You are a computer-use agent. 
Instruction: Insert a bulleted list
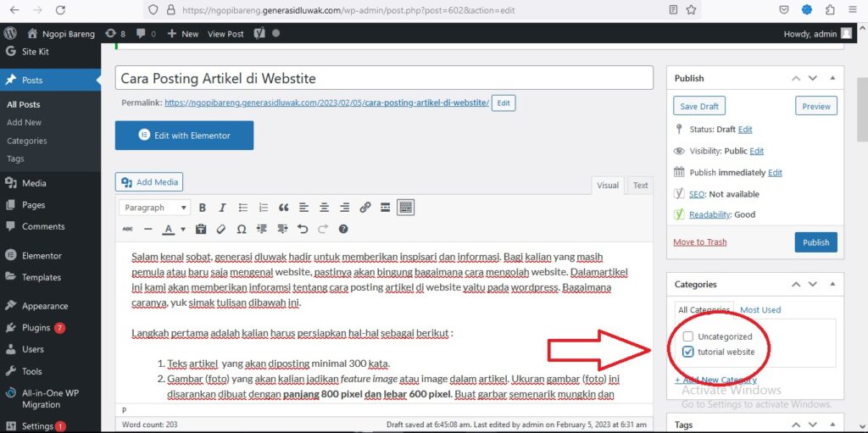243,208
